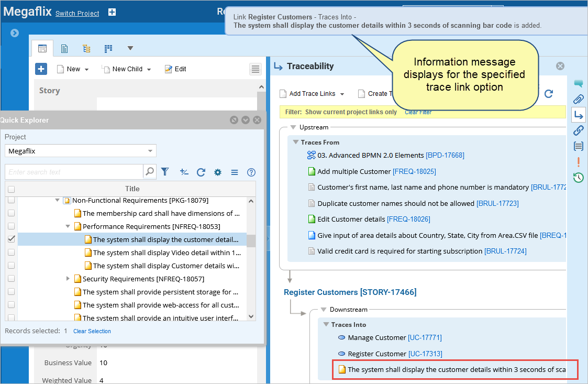
Task: Collapse the Upstream section
Action: pos(293,127)
